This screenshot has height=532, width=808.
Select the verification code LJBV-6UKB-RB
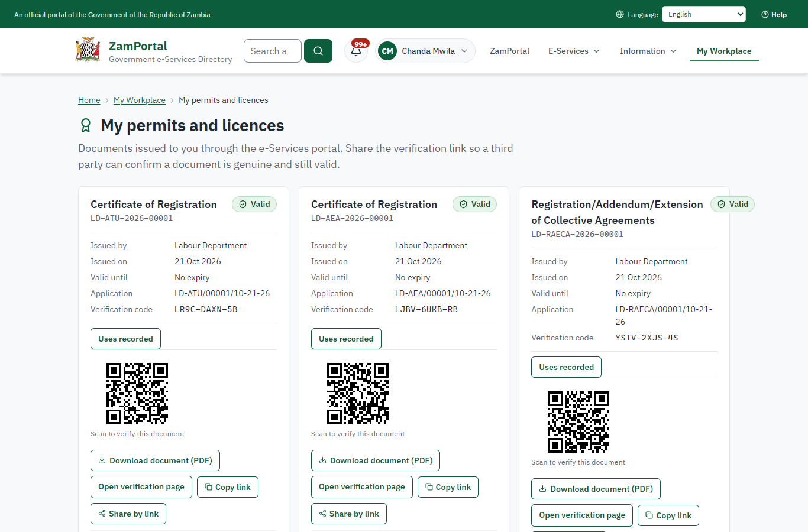click(x=426, y=309)
